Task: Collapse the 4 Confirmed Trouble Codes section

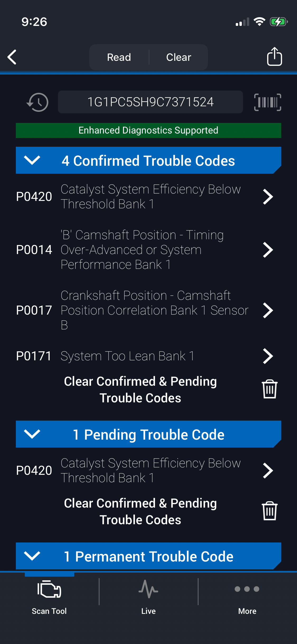Action: click(32, 160)
